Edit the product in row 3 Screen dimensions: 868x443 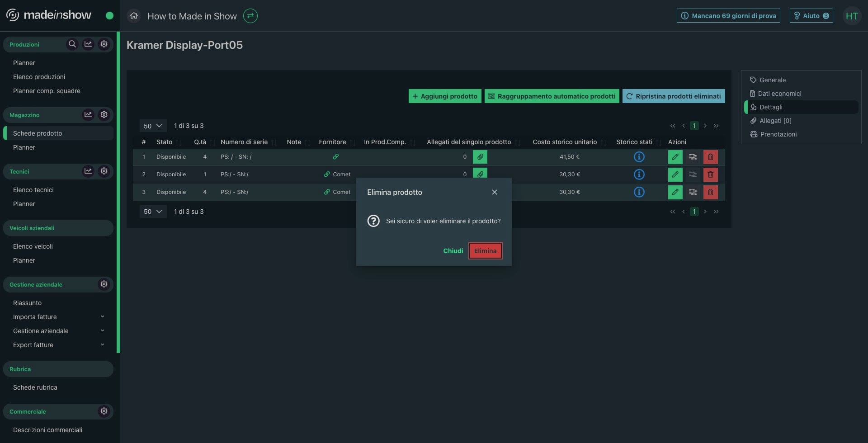pos(675,192)
